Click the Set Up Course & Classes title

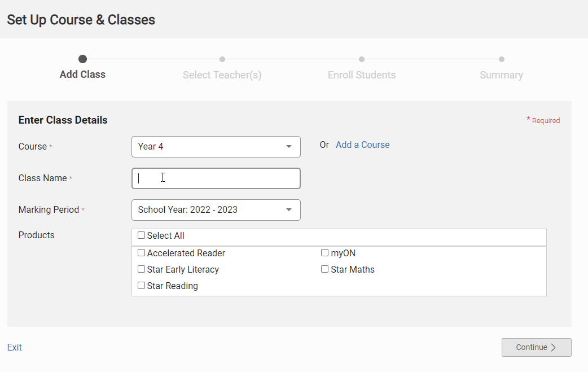pos(81,20)
